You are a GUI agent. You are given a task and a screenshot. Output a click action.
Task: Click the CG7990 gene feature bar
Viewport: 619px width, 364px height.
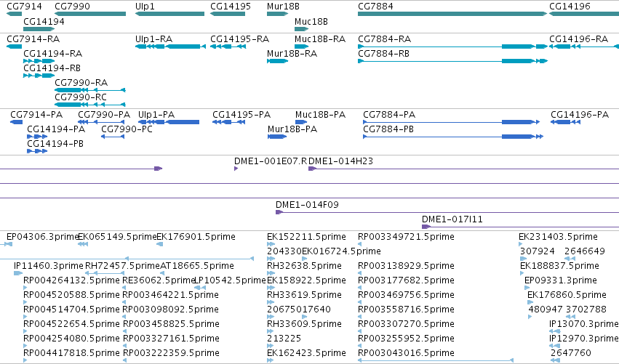(x=90, y=14)
